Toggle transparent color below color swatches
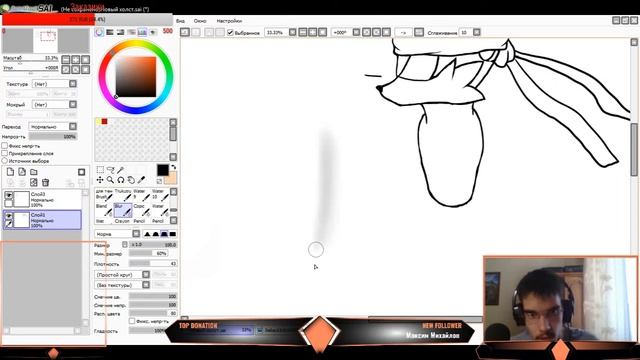 click(160, 181)
